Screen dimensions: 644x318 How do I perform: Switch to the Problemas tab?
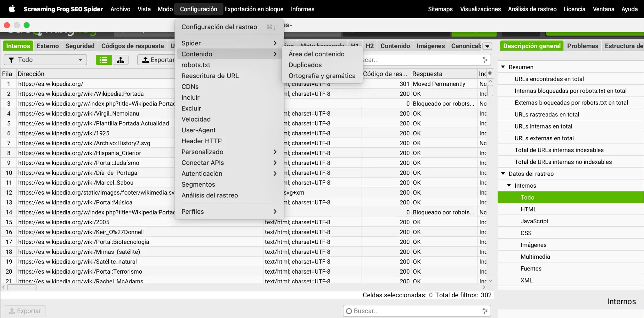point(583,46)
